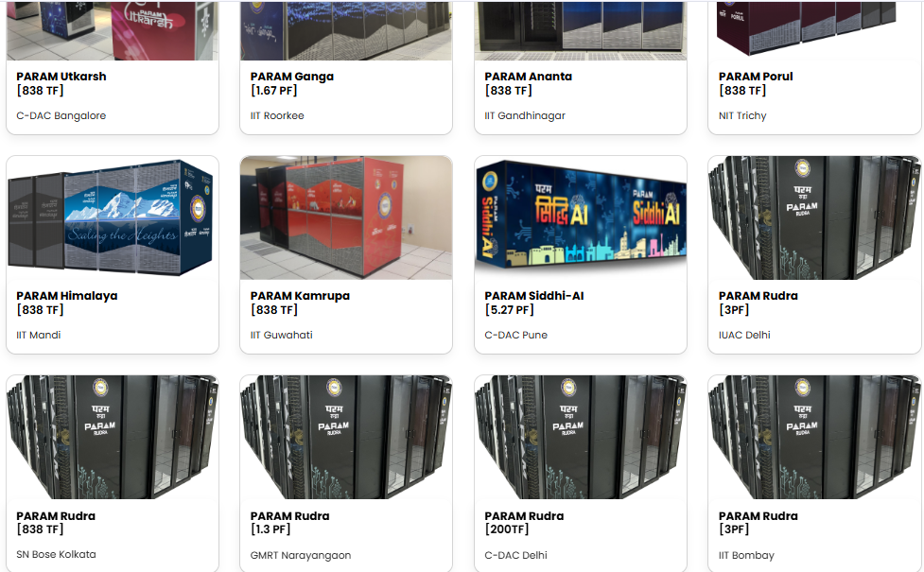Select the PARAM Kamrupa title text
Viewport: 924px width, 572px height.
pyautogui.click(x=300, y=296)
